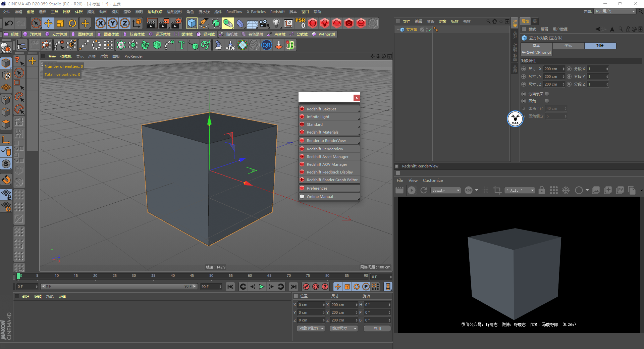Open the Beauty AOV dropdown
The width and height of the screenshot is (644, 349).
click(445, 190)
